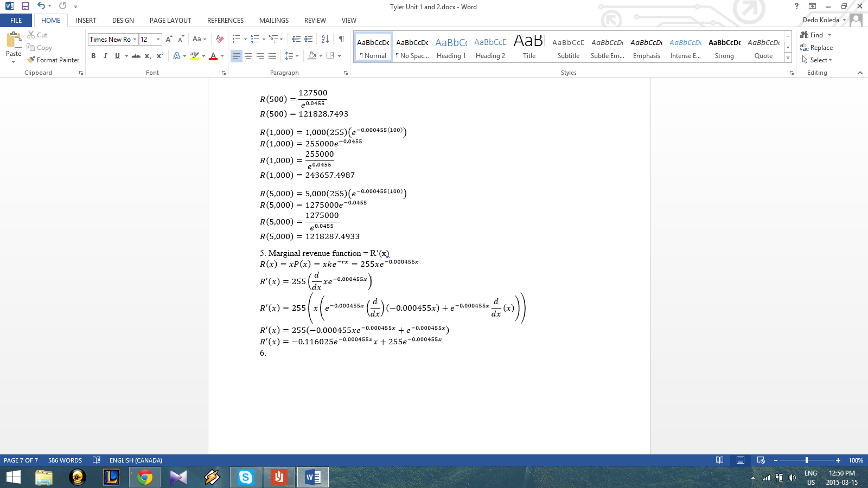Open Word Help question mark
The width and height of the screenshot is (868, 488).
click(796, 6)
